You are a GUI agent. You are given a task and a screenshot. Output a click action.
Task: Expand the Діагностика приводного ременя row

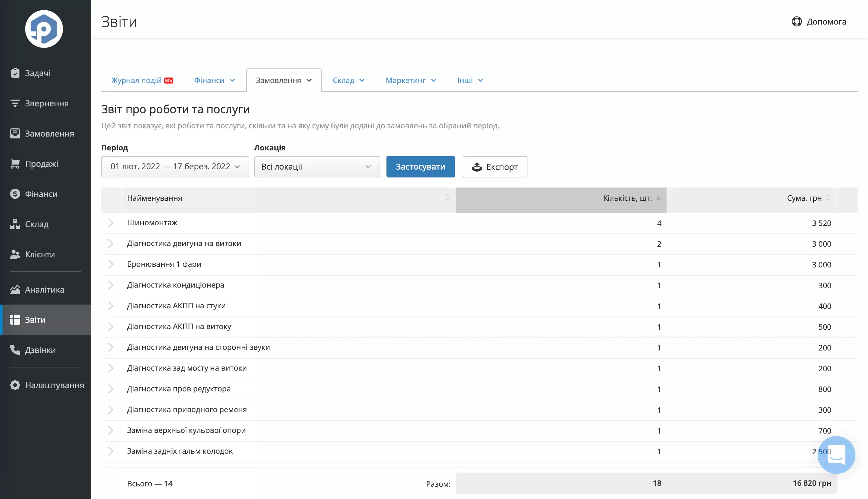click(x=110, y=410)
